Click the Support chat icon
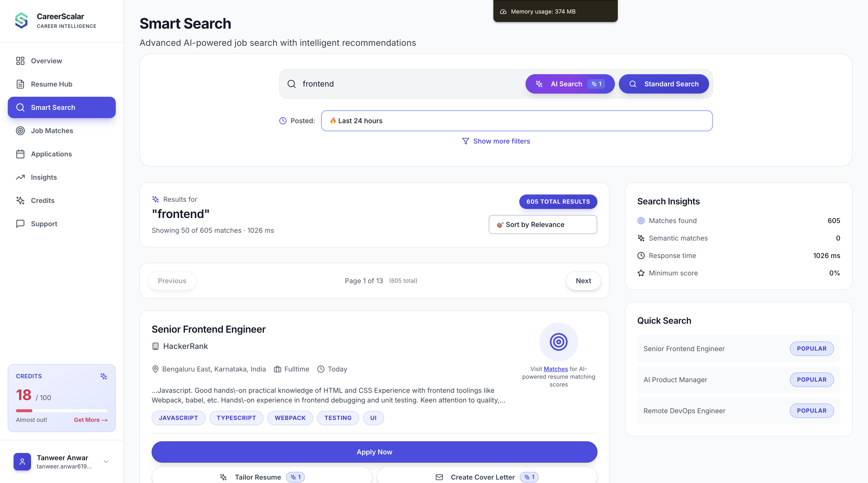The width and height of the screenshot is (868, 483). click(20, 224)
